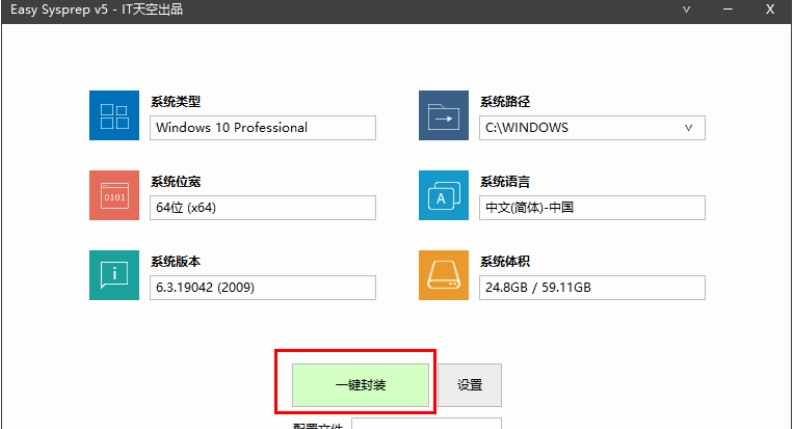Click the 系统版本 label
Image resolution: width=793 pixels, height=429 pixels.
(175, 262)
